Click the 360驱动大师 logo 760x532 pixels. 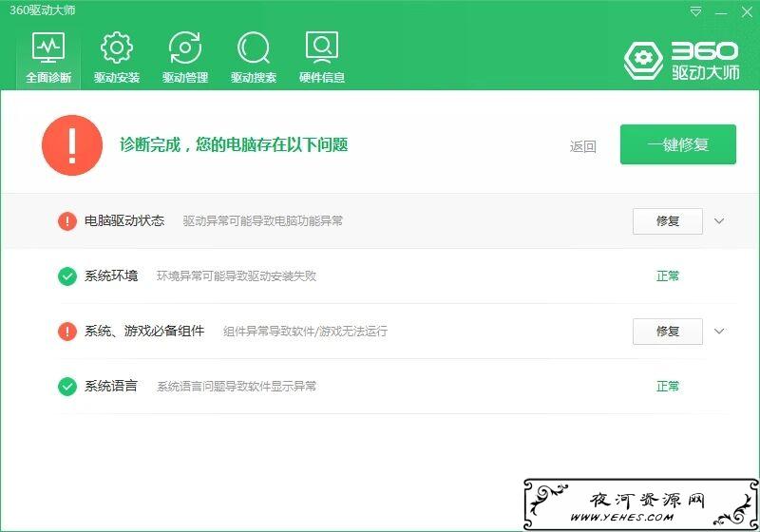pos(681,61)
